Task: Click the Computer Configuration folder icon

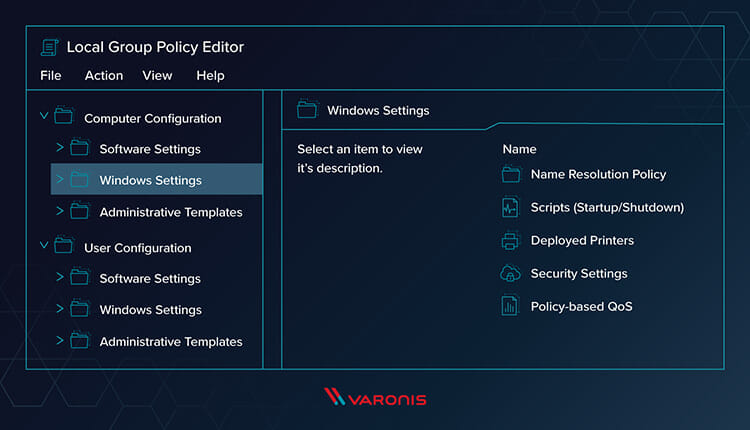Action: pos(64,115)
